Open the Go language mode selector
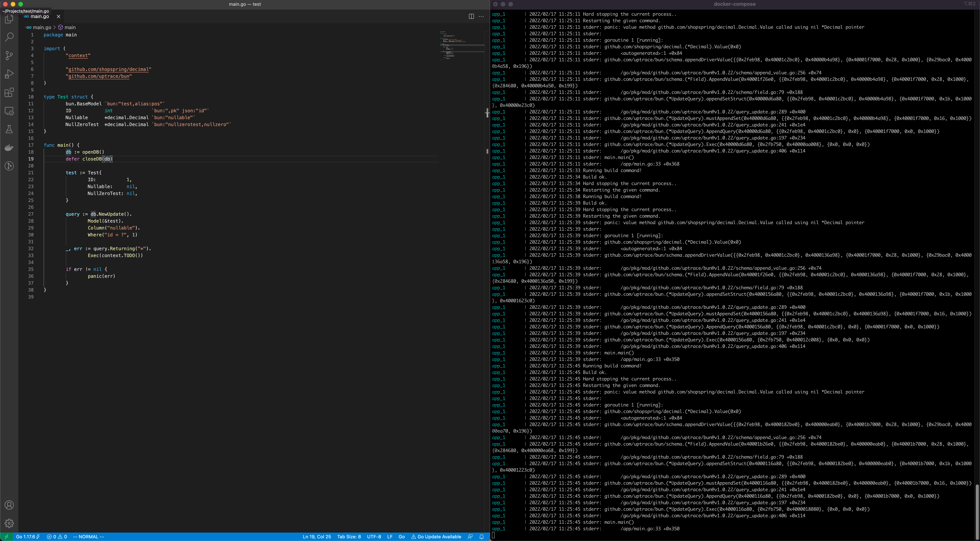980x541 pixels. coord(401,537)
